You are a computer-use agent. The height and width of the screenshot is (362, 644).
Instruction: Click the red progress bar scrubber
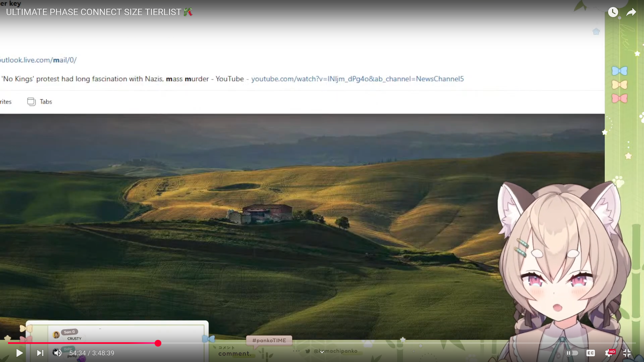click(x=158, y=343)
